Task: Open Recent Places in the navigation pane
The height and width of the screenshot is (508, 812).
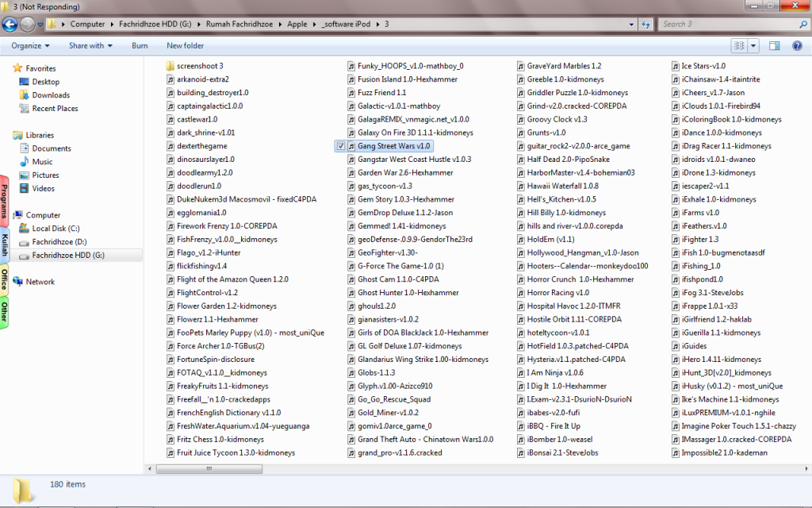Action: tap(55, 108)
